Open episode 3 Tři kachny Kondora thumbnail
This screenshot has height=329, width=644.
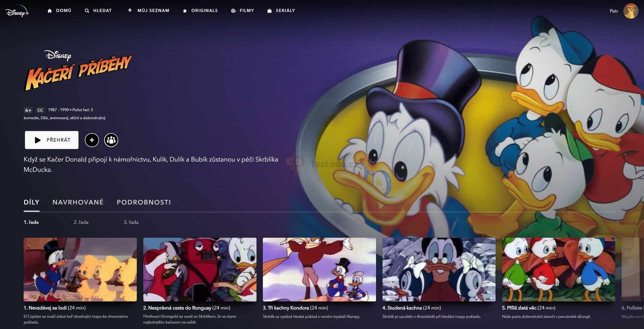(319, 270)
